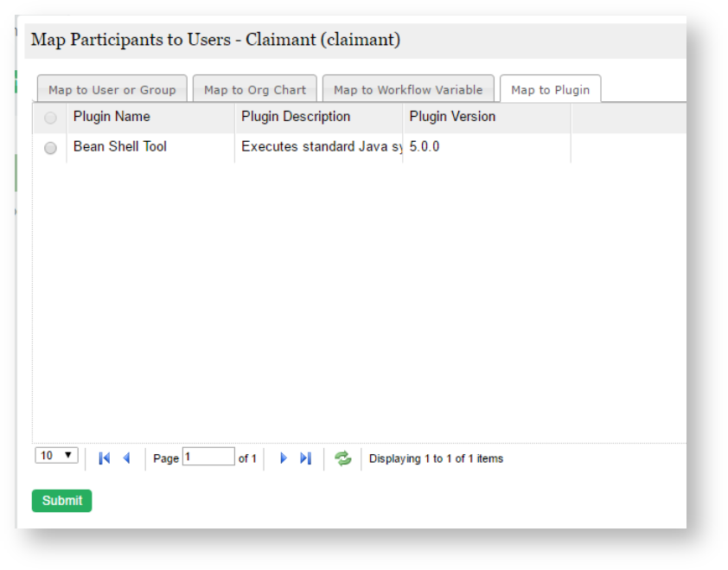Click the header row radio button
This screenshot has height=570, width=728.
50,118
